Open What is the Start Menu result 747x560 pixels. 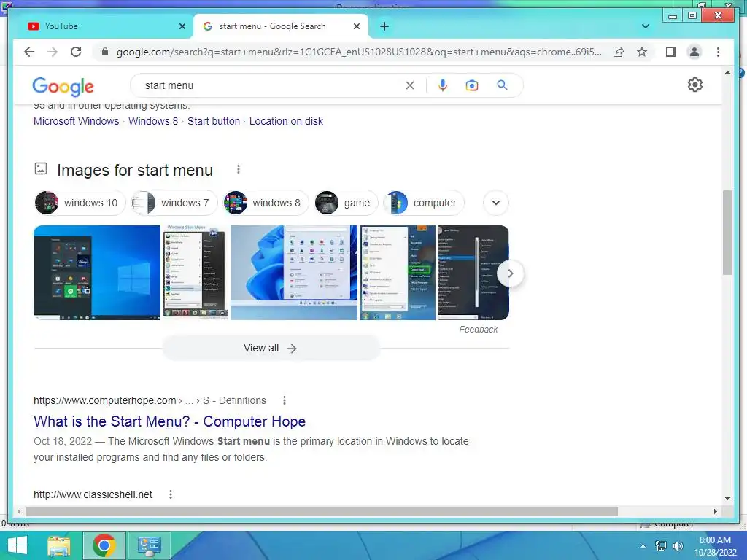[169, 421]
